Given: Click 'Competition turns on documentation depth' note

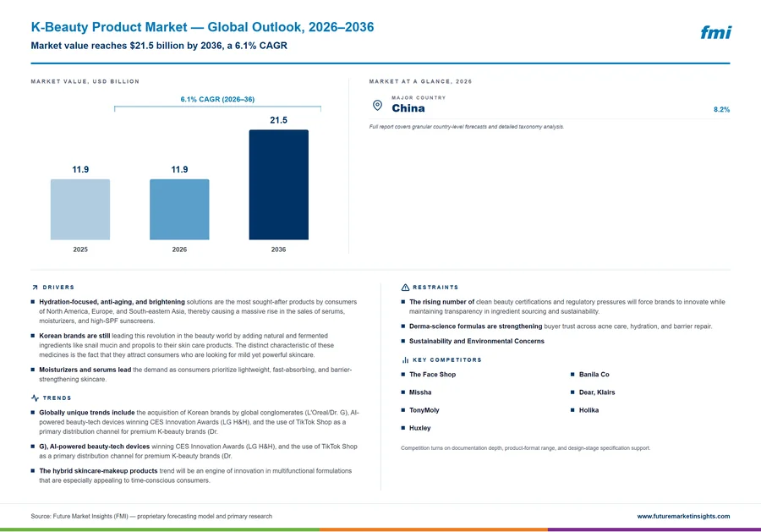Looking at the screenshot, I should pos(526,448).
